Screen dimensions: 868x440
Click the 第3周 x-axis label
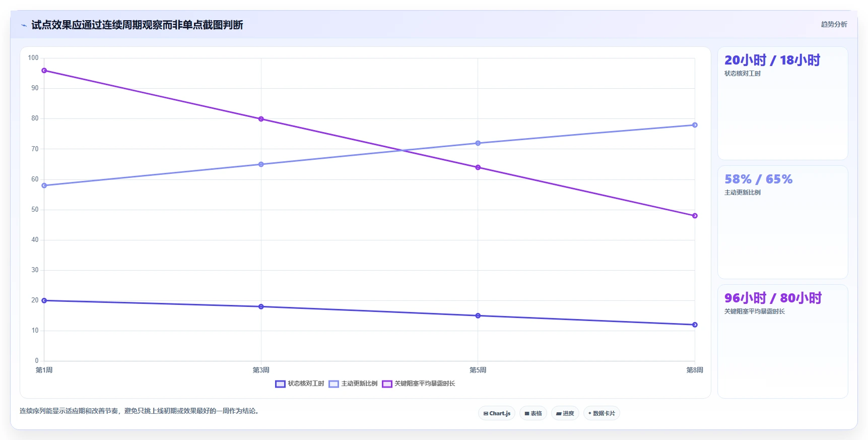[x=261, y=370]
